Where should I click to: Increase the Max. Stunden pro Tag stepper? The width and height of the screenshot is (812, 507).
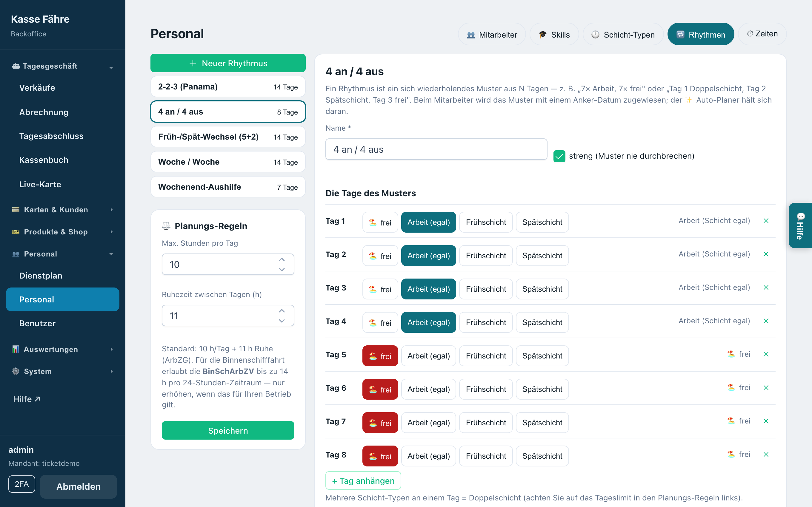(282, 259)
